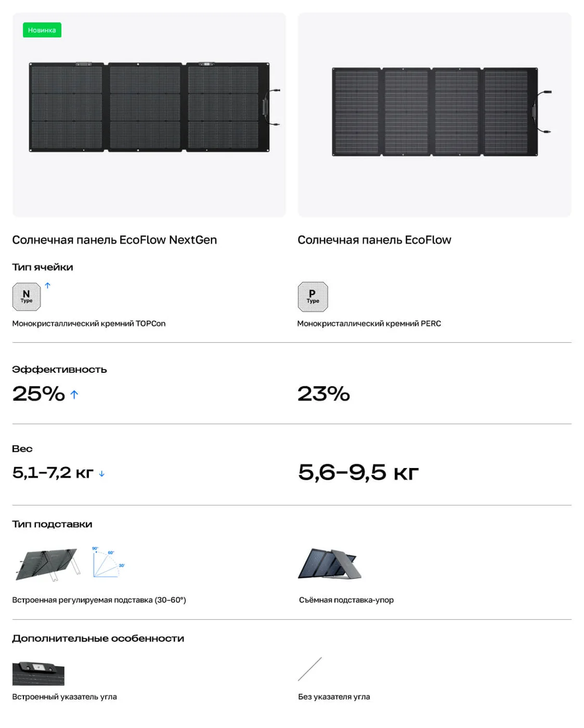Viewport: 584px width, 728px height.
Task: Click the diagonal slash no-indicator icon
Action: [x=310, y=669]
